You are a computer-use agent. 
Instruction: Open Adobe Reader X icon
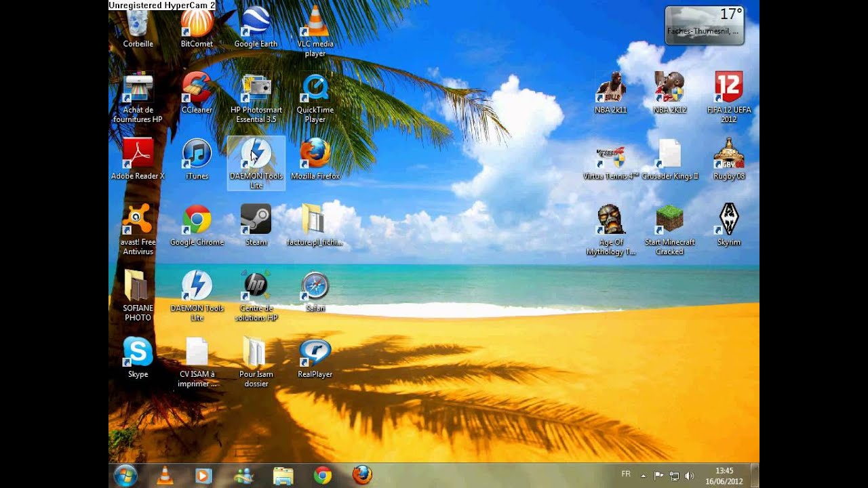[x=138, y=159]
